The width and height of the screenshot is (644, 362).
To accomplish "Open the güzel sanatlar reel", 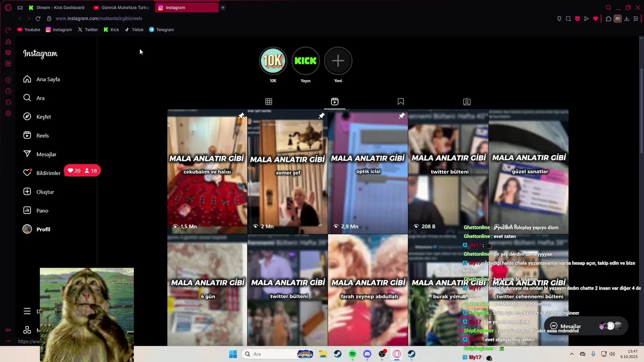I will point(529,172).
